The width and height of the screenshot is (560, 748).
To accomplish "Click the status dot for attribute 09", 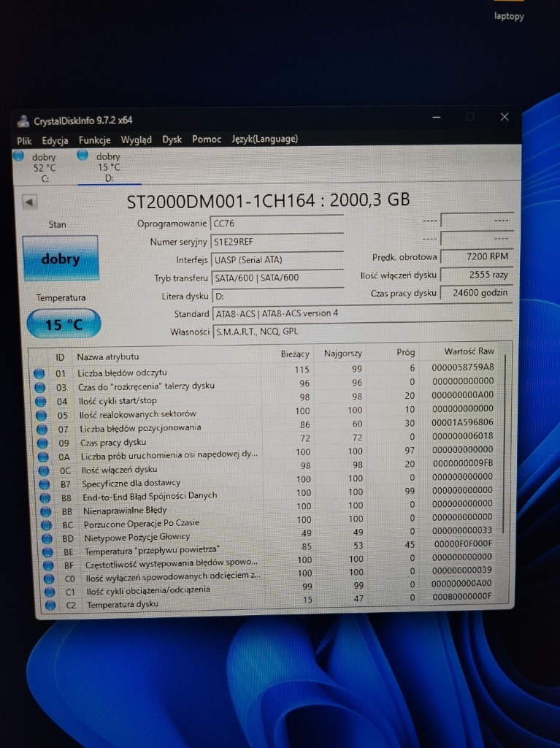I will tap(42, 443).
